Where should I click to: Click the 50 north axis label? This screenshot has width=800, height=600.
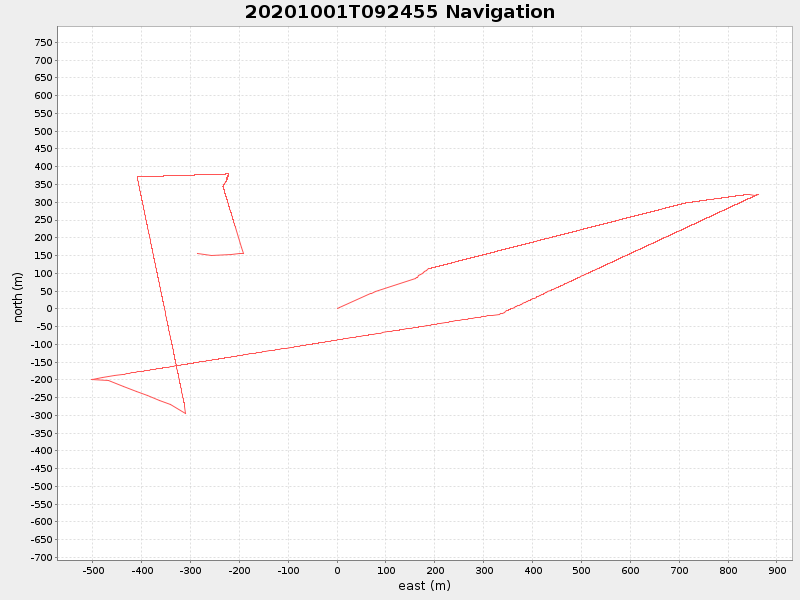coord(46,291)
